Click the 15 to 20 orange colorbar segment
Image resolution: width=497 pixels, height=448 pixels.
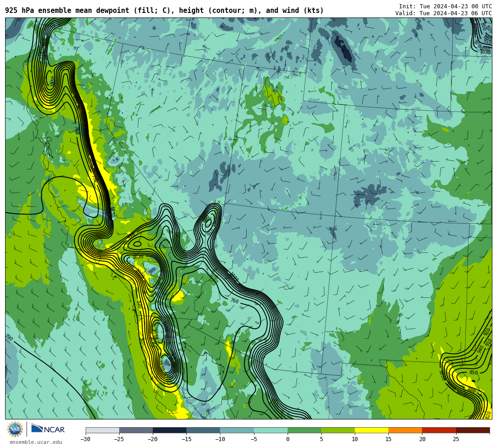[405, 430]
